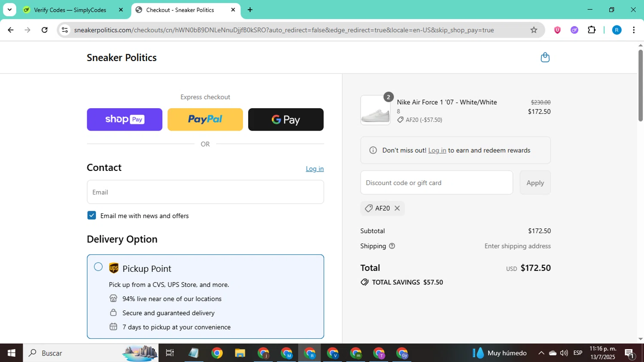Click the Express checkout label
644x362 pixels.
click(x=205, y=97)
